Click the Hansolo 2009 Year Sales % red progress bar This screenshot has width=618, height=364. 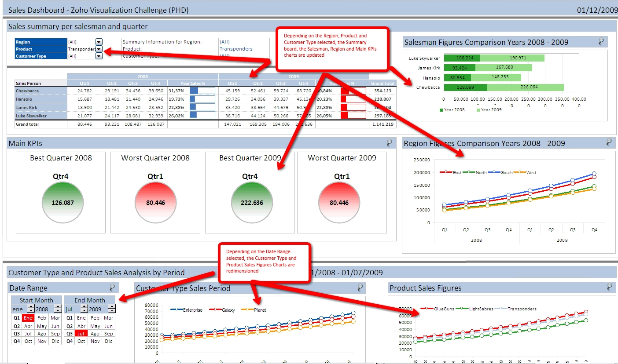[353, 99]
